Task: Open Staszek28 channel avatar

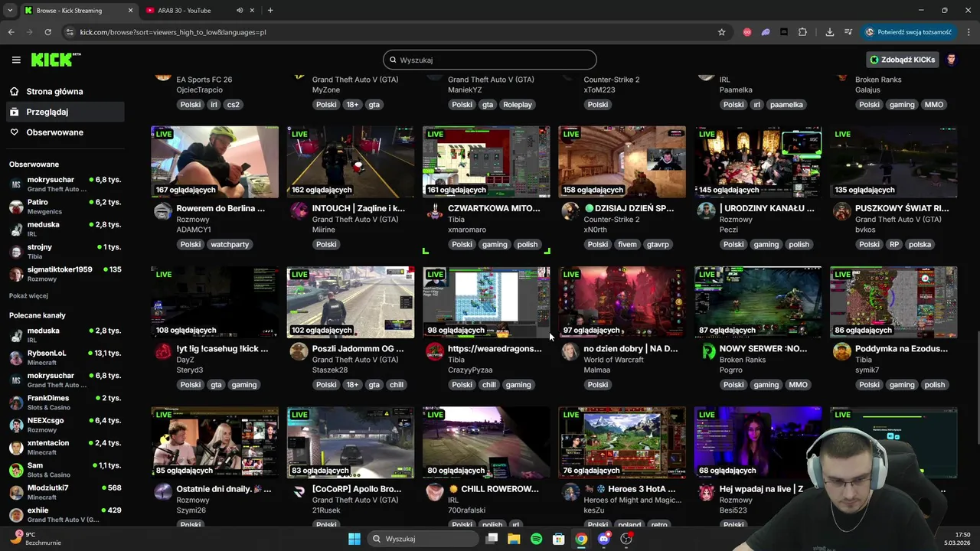Action: (299, 352)
